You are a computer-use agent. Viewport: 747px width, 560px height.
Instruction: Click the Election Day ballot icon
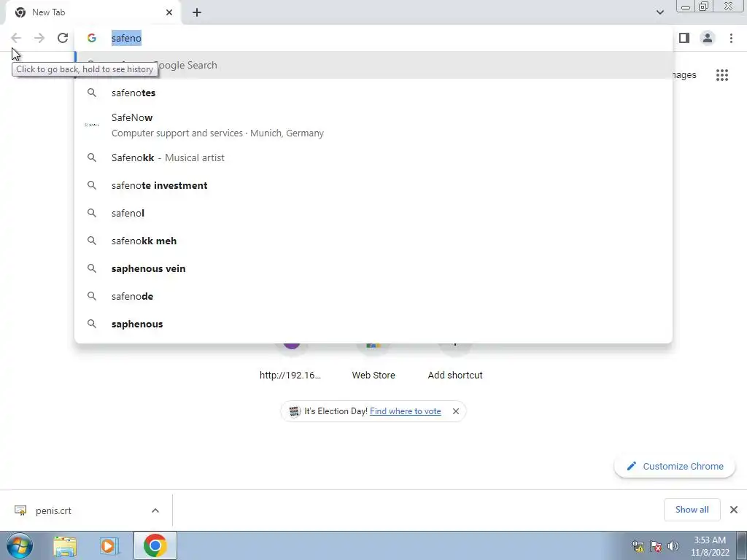click(x=295, y=411)
